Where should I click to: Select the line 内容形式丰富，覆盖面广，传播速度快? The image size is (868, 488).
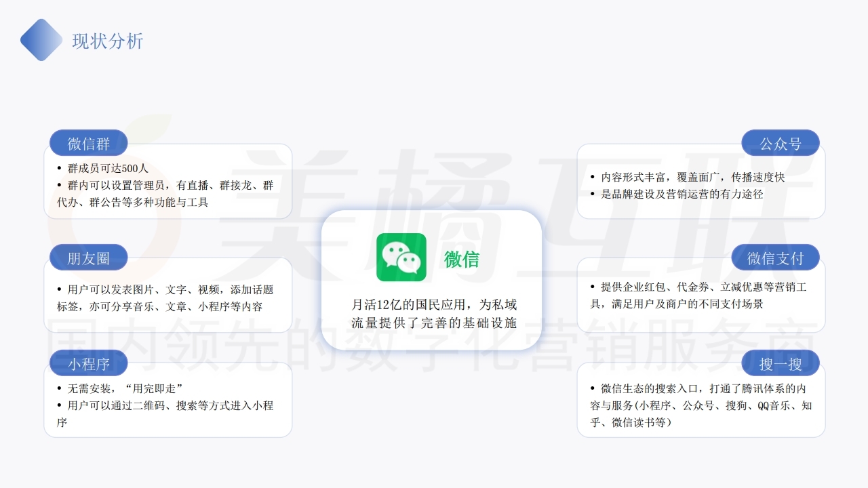tap(692, 177)
